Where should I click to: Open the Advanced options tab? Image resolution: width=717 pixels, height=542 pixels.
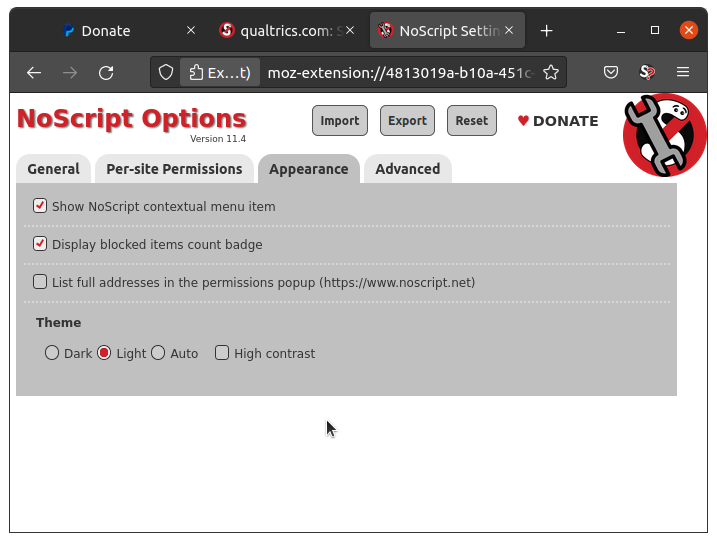coord(408,169)
